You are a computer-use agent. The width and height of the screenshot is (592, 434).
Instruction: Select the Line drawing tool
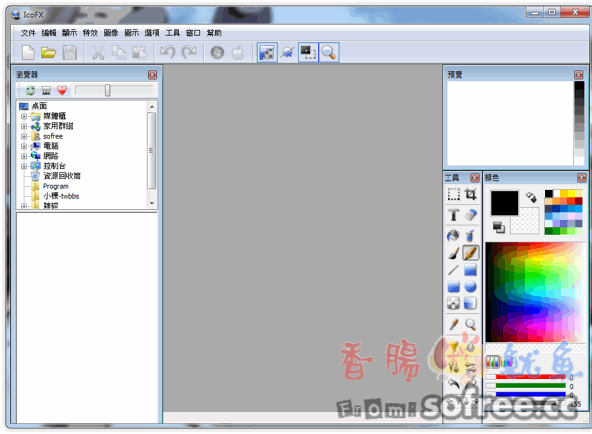point(453,270)
